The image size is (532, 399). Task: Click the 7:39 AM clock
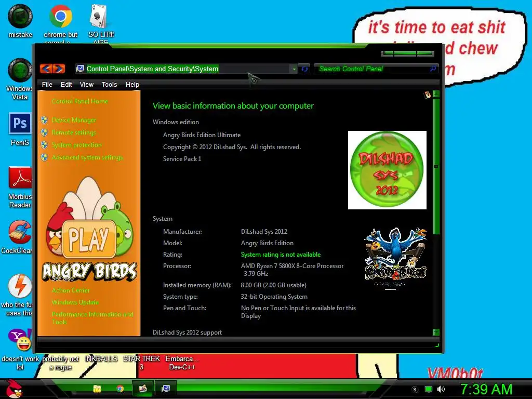click(x=486, y=389)
